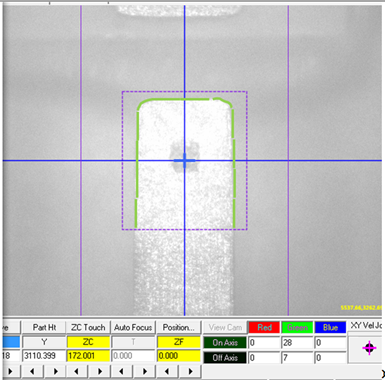Click the On Axis green field showing 28
The image size is (385, 380).
pos(297,343)
